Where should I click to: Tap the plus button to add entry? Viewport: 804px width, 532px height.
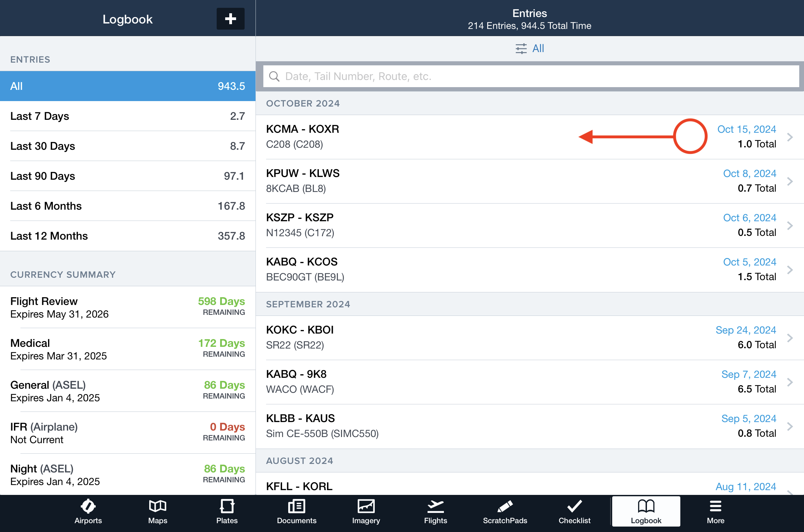click(230, 19)
